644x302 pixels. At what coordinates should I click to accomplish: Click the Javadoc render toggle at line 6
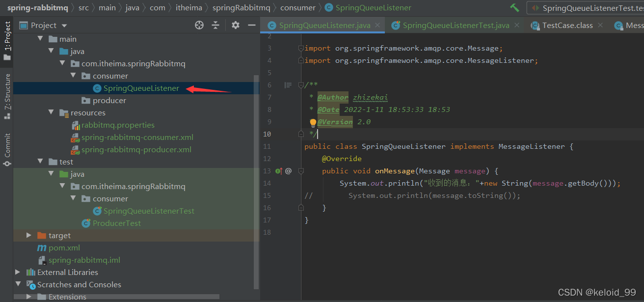[x=288, y=85]
